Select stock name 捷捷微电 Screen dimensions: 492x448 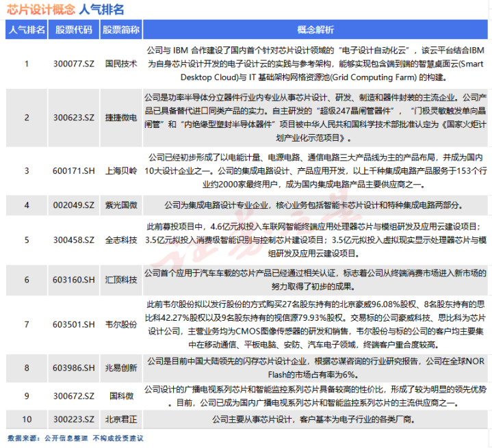(x=121, y=118)
